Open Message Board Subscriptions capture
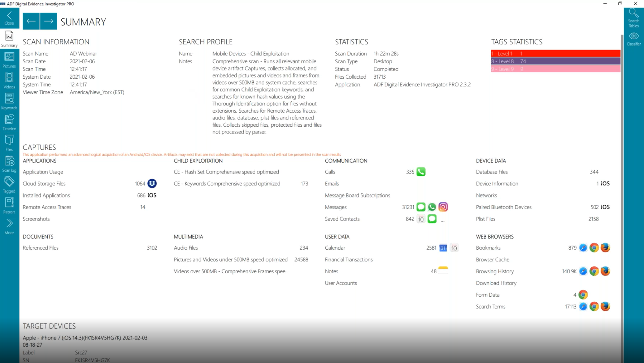The image size is (644, 363). pos(357,195)
